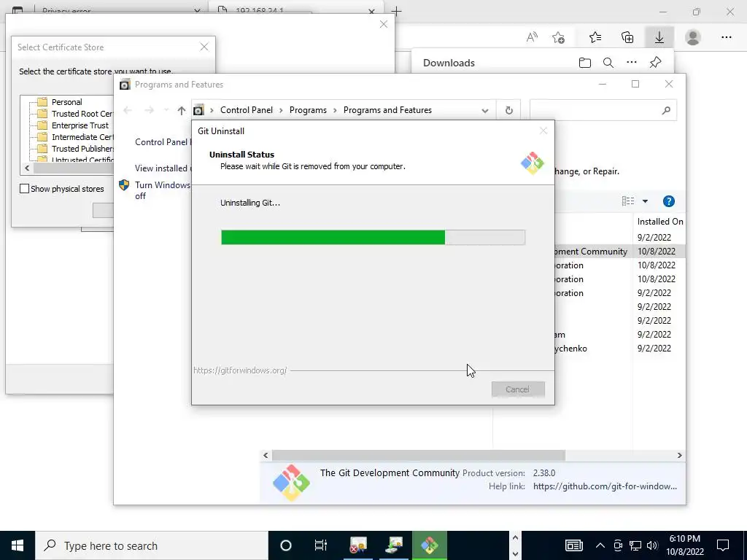The image size is (747, 560).
Task: Click the Cancel button in Git Uninstall
Action: (x=518, y=389)
